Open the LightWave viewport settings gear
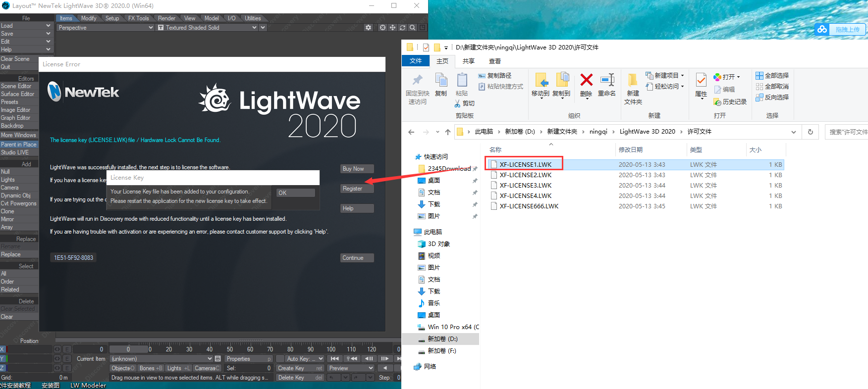868x389 pixels. pos(368,28)
